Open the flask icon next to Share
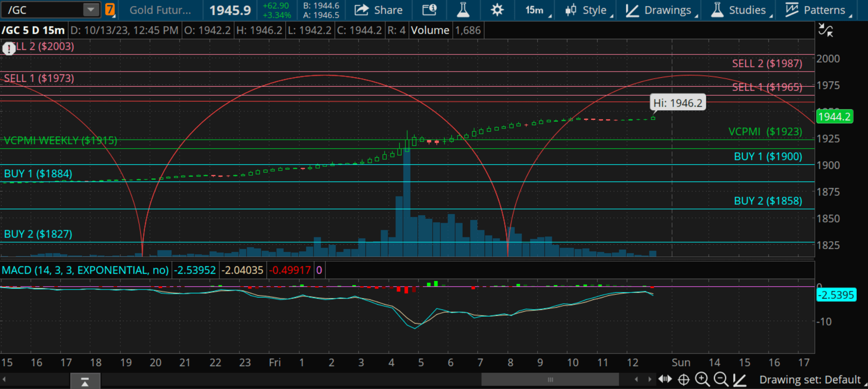The width and height of the screenshot is (868, 389). [463, 10]
